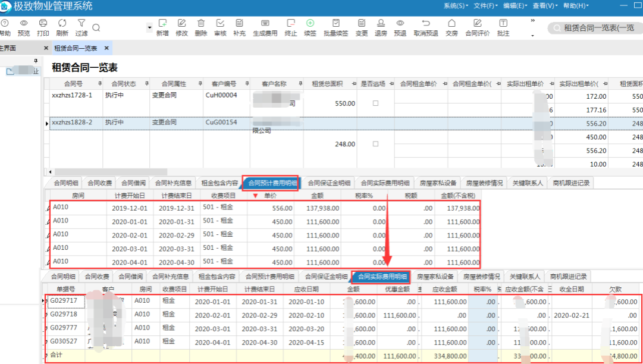Screen dimensions: 643x364
Task: Switch to the 租赁合同一览表 document tab
Action: point(76,48)
